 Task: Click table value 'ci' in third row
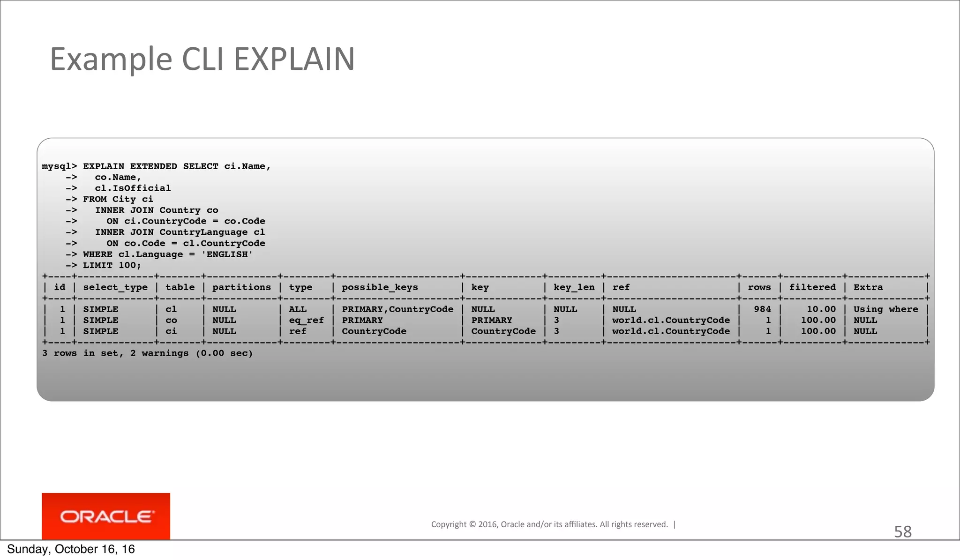pyautogui.click(x=171, y=331)
